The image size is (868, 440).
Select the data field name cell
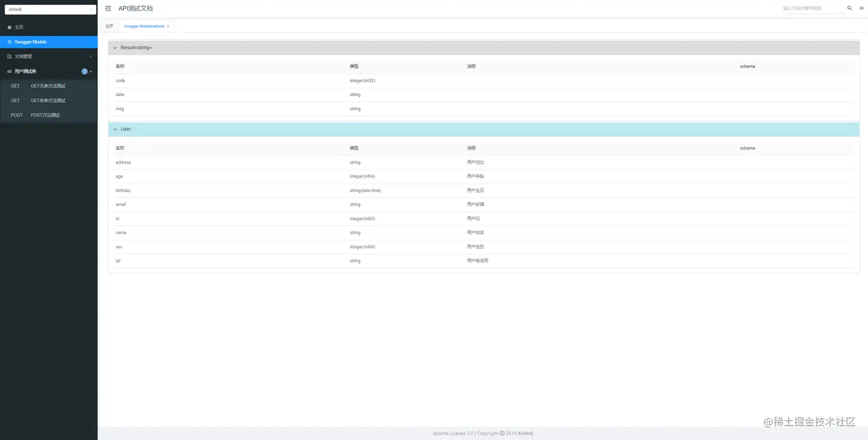coord(119,94)
